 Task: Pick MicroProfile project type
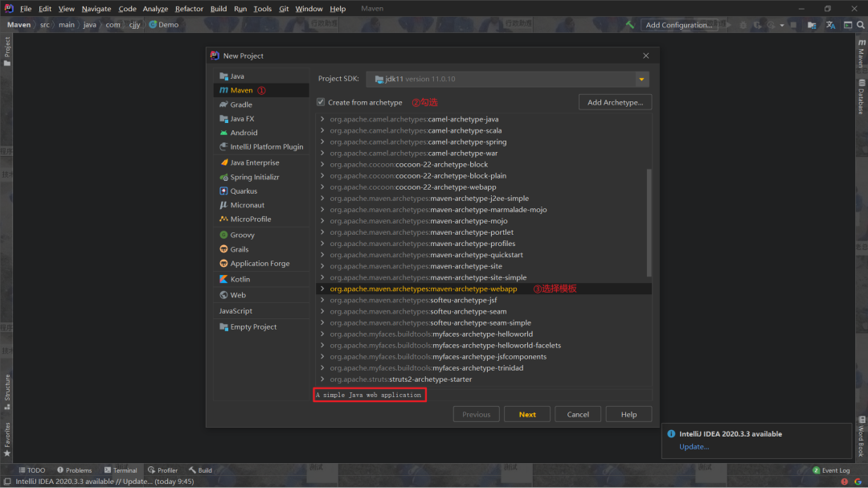[x=260, y=219]
